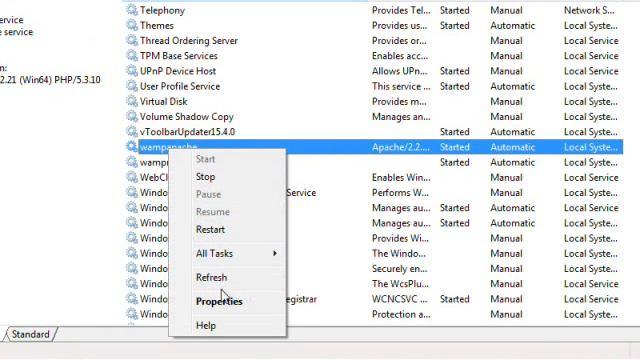640x360 pixels.
Task: Expand the All Tasks submenu arrow
Action: (275, 253)
